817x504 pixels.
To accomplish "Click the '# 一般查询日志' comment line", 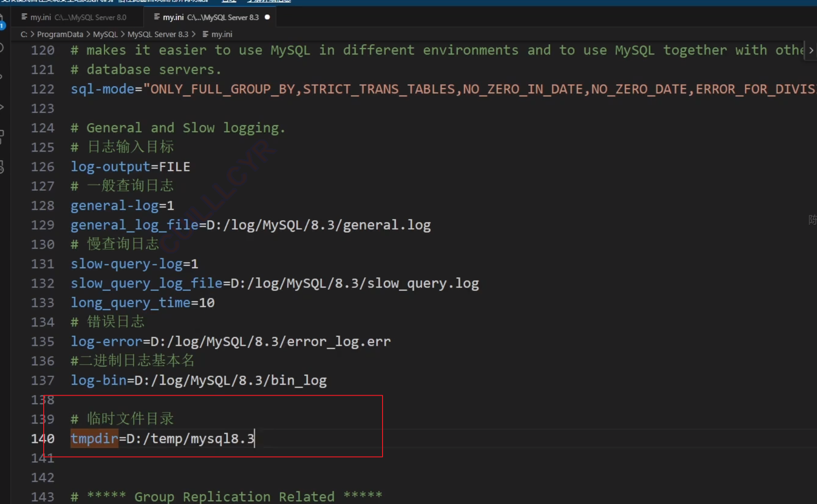I will click(122, 186).
